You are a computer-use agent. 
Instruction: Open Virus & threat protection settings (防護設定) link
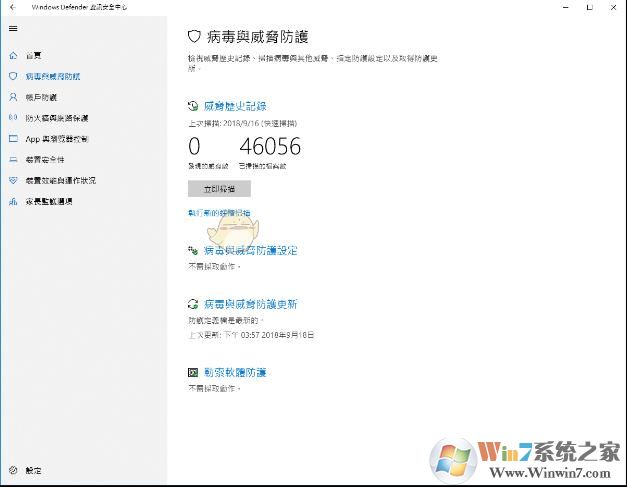250,251
